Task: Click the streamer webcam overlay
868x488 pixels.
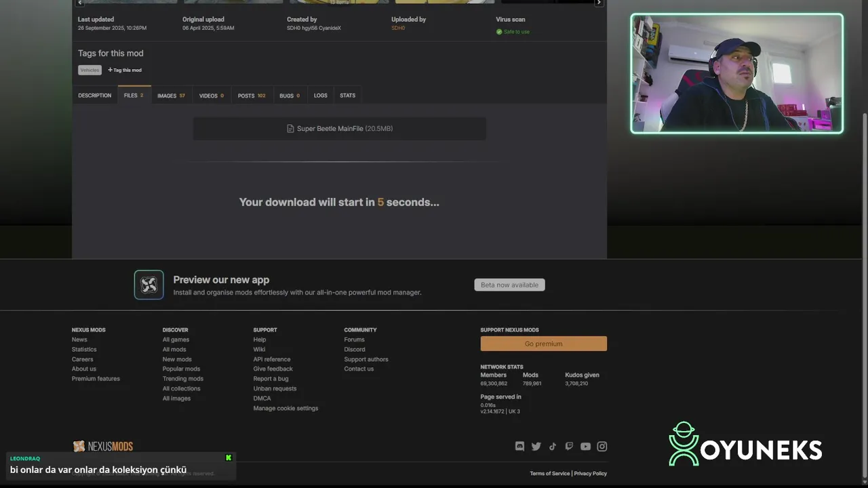Action: (737, 73)
